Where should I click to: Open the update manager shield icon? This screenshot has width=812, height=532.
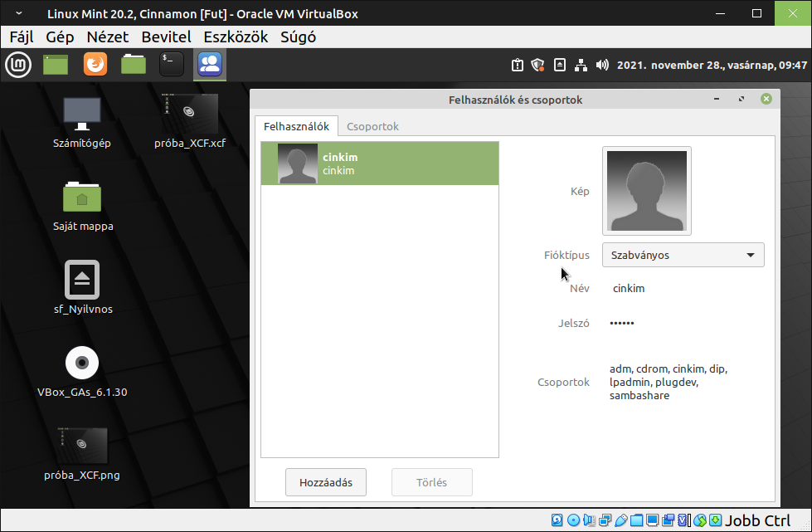click(x=538, y=65)
